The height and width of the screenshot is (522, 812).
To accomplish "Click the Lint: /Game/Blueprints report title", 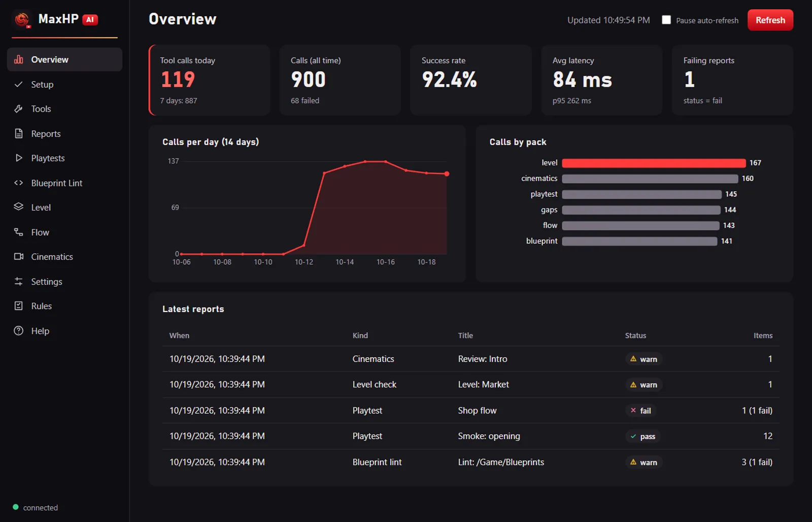I will (501, 462).
